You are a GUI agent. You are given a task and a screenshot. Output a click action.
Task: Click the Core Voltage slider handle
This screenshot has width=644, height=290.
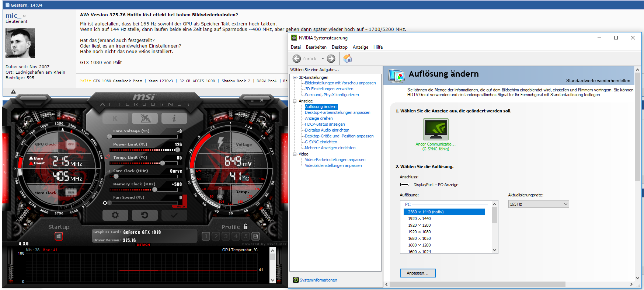[x=109, y=137]
